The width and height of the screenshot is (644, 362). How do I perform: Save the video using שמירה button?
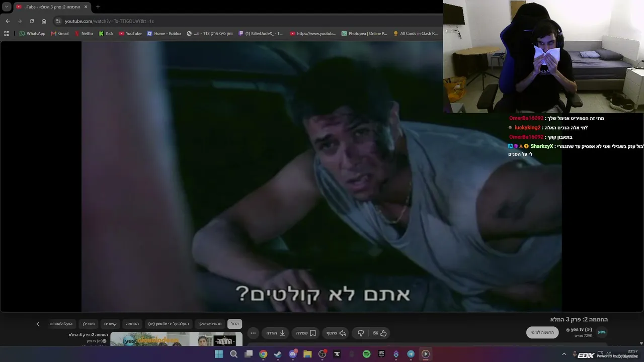pyautogui.click(x=306, y=333)
